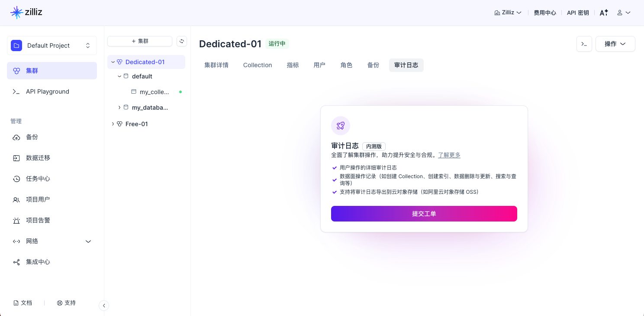
Task: Click the refresh cluster list icon
Action: pos(182,41)
